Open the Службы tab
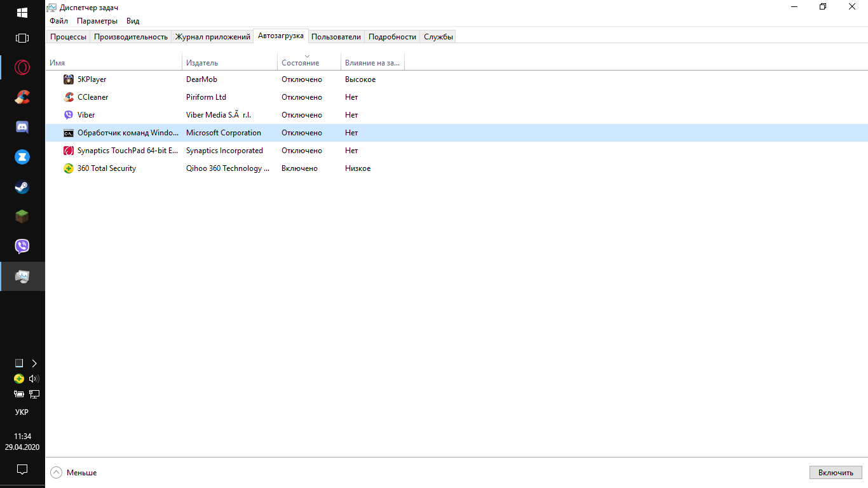Image resolution: width=868 pixels, height=488 pixels. click(438, 37)
